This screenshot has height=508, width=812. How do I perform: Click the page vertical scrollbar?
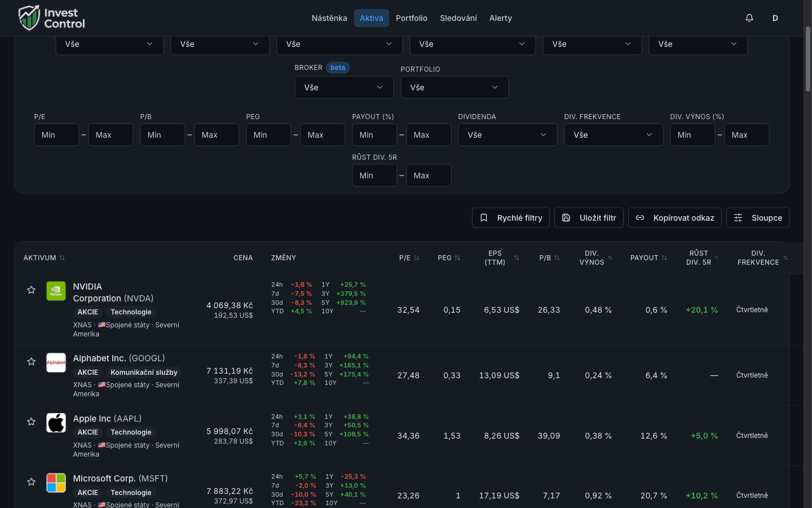808,58
